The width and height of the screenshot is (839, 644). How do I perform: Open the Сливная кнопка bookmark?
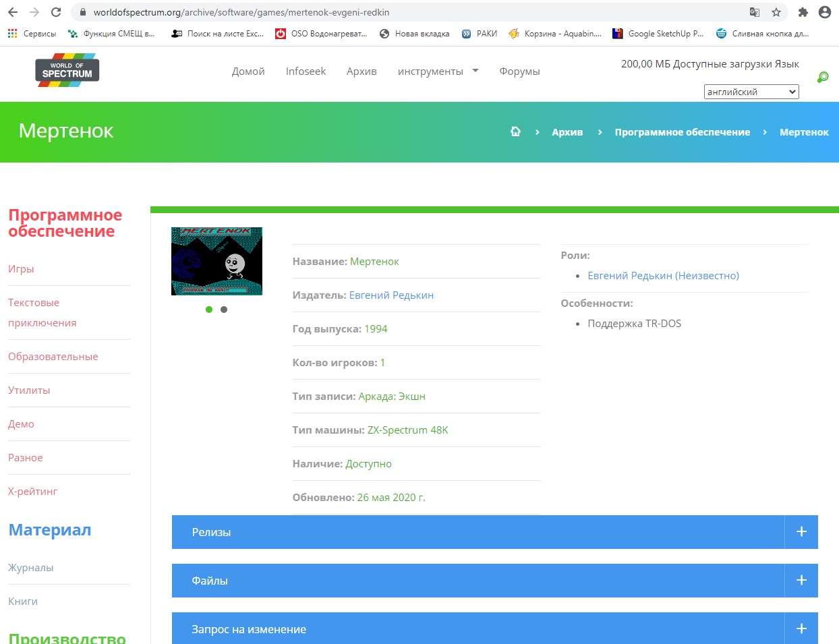tap(762, 34)
